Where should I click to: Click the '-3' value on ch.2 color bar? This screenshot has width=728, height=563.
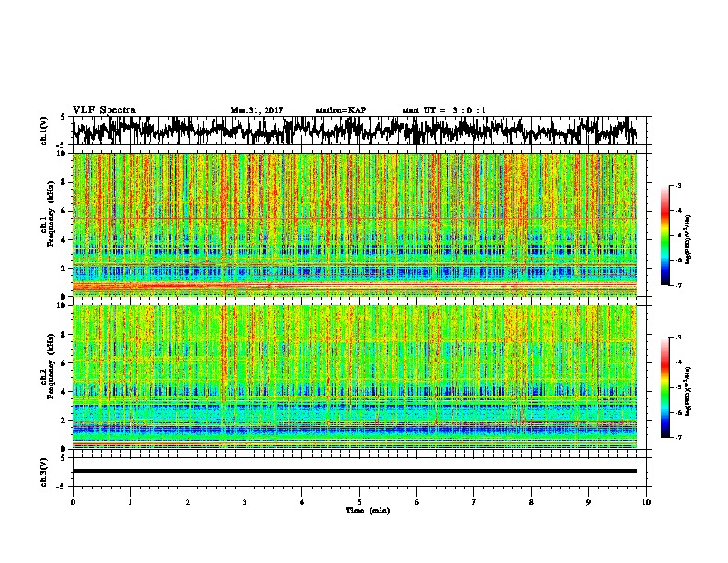(x=677, y=338)
